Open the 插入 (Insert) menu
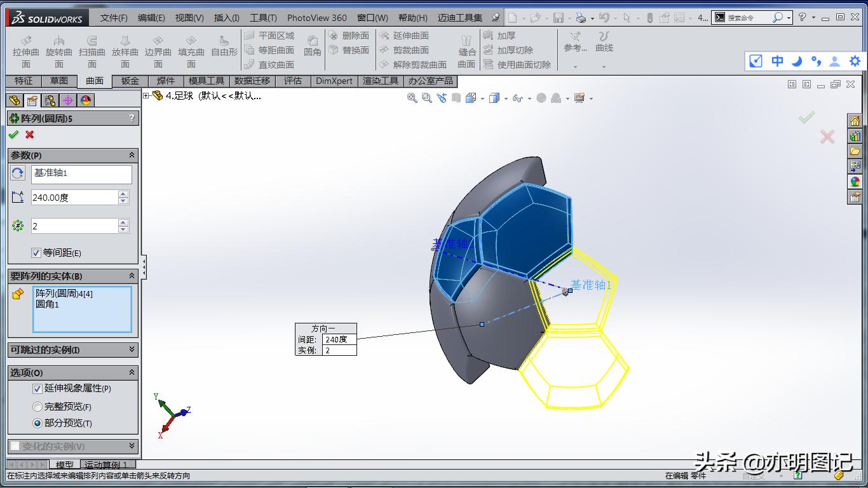Image resolution: width=868 pixels, height=488 pixels. click(x=226, y=18)
